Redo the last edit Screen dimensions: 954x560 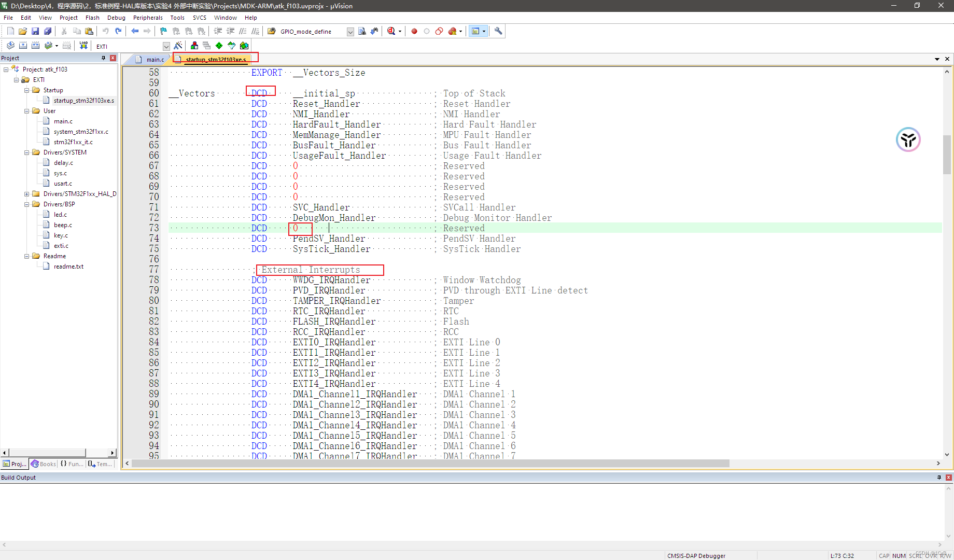pyautogui.click(x=118, y=31)
